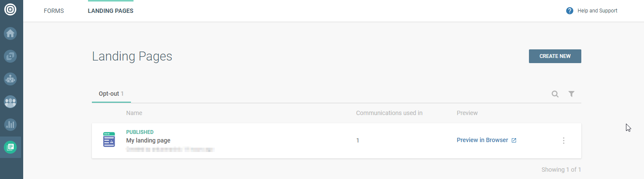The height and width of the screenshot is (179, 644).
Task: Click the green forms sidebar icon
Action: pyautogui.click(x=10, y=147)
